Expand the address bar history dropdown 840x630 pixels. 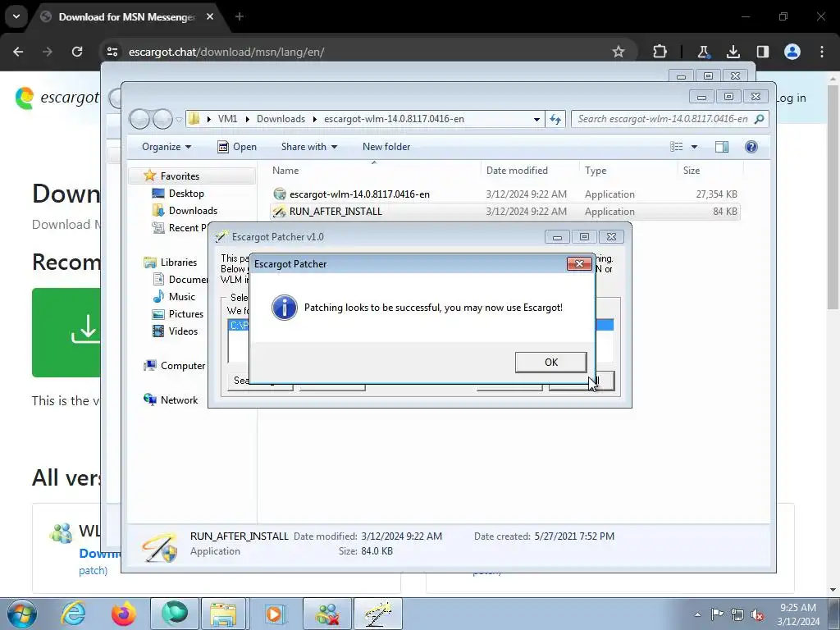(x=536, y=119)
